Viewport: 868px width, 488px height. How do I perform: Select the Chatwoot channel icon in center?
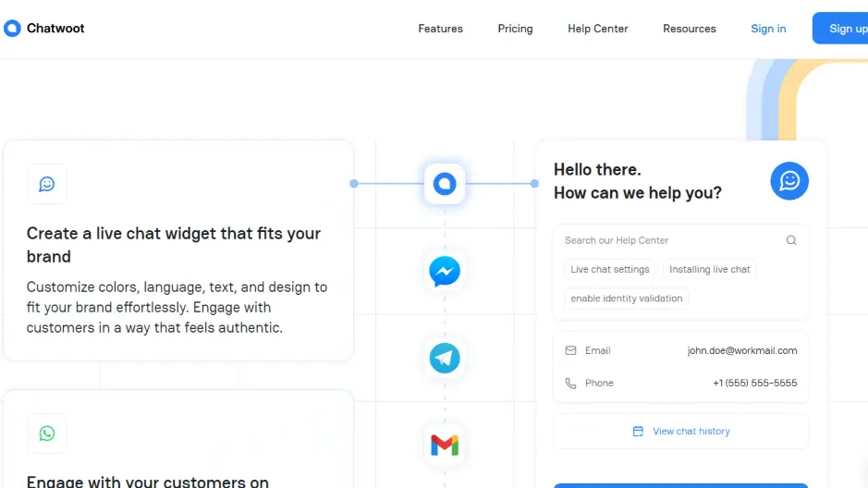coord(445,184)
